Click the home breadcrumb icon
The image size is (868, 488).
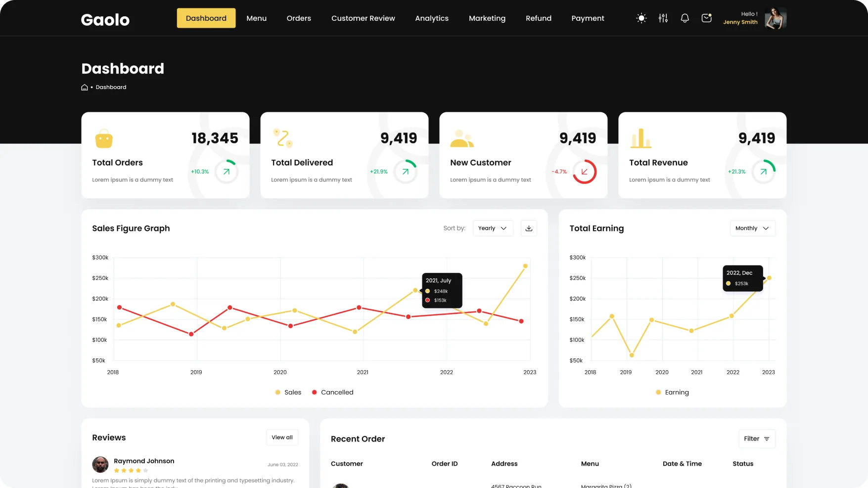[85, 88]
